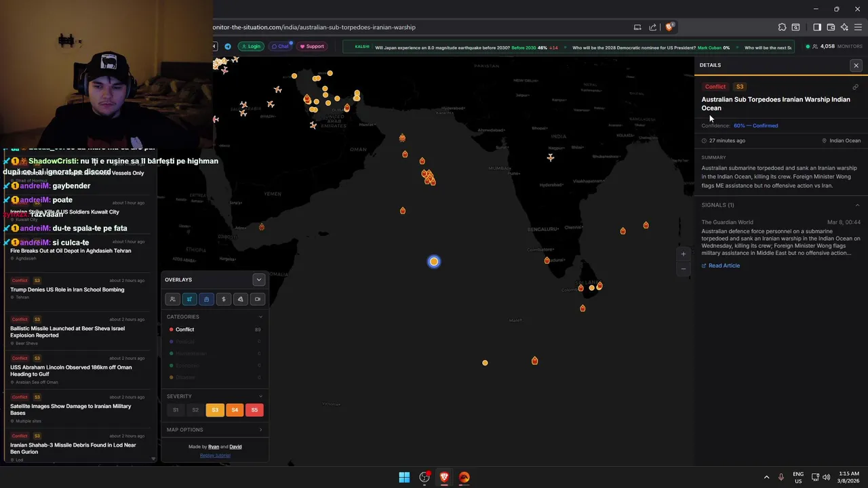Image resolution: width=868 pixels, height=488 pixels.
Task: Open Satellite Images Show Damage news item
Action: (x=77, y=409)
